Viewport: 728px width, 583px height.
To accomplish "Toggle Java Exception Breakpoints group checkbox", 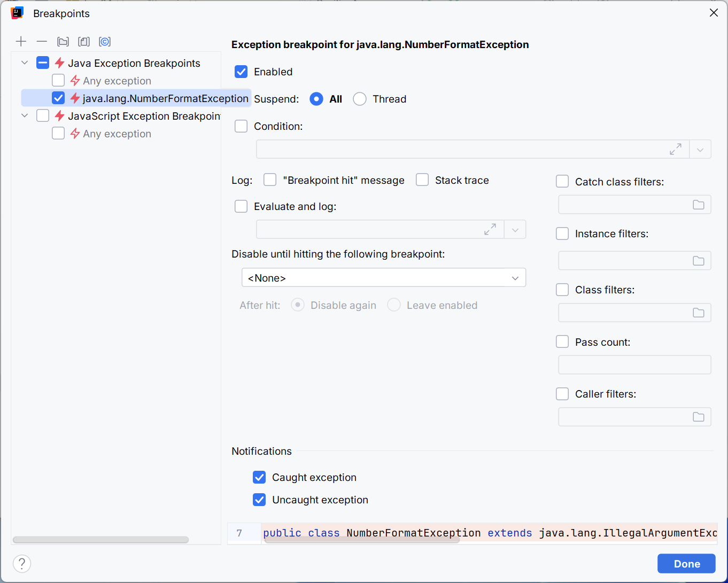I will [43, 63].
